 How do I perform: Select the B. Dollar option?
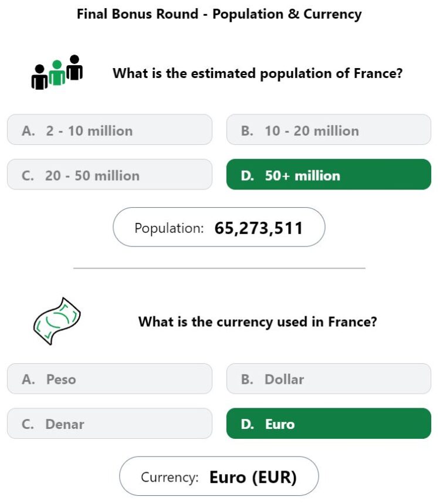point(329,378)
